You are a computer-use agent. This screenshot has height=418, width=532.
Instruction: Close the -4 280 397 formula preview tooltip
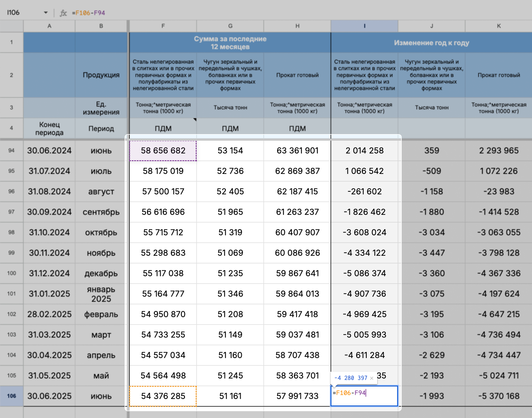(x=372, y=378)
